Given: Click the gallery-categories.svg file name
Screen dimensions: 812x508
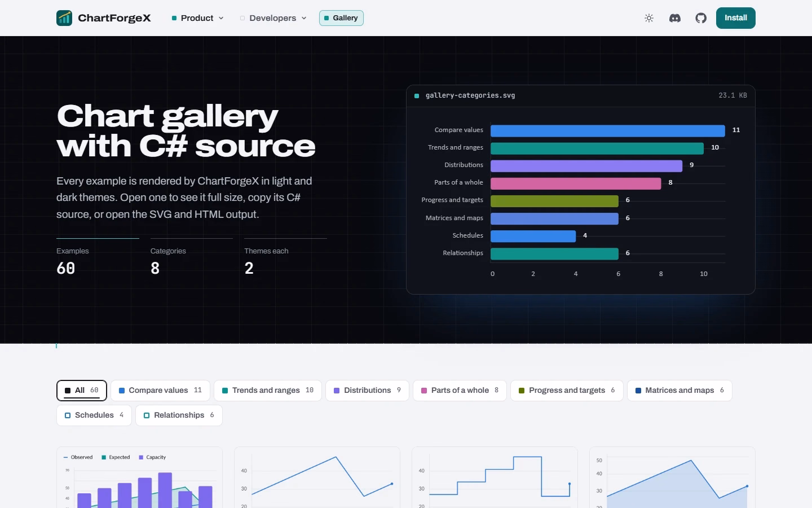Looking at the screenshot, I should click(470, 95).
